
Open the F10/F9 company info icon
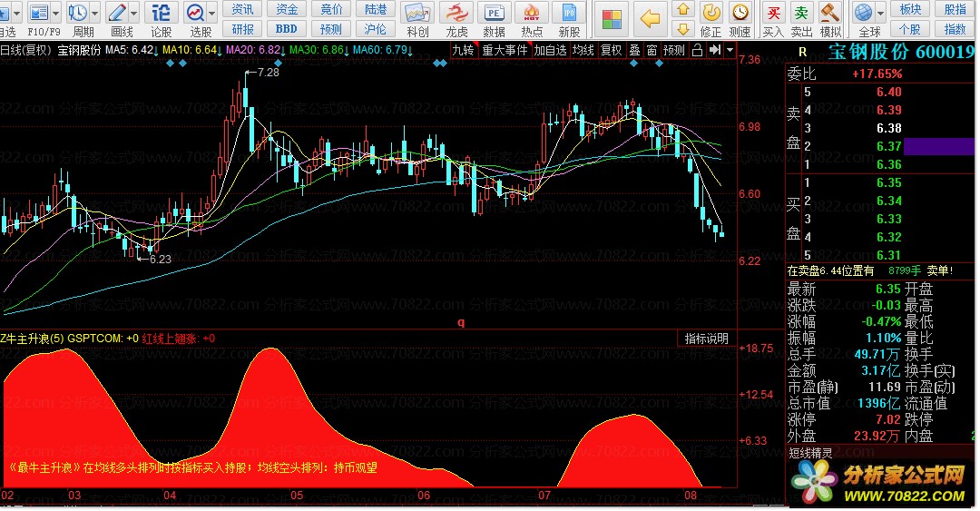39,13
